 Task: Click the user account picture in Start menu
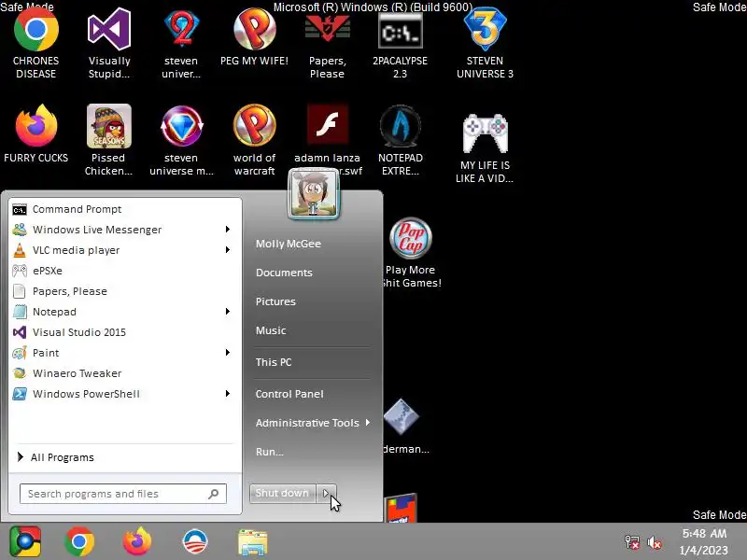pos(314,194)
